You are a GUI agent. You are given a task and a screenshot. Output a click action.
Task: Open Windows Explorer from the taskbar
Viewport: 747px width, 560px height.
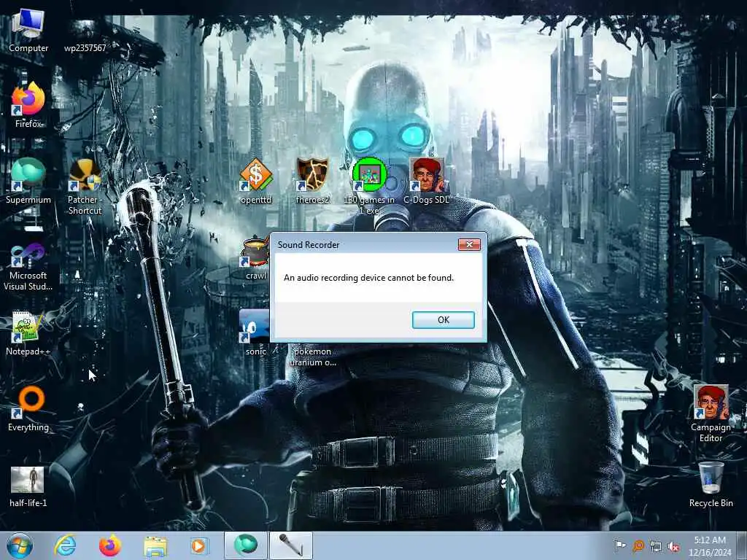click(155, 545)
